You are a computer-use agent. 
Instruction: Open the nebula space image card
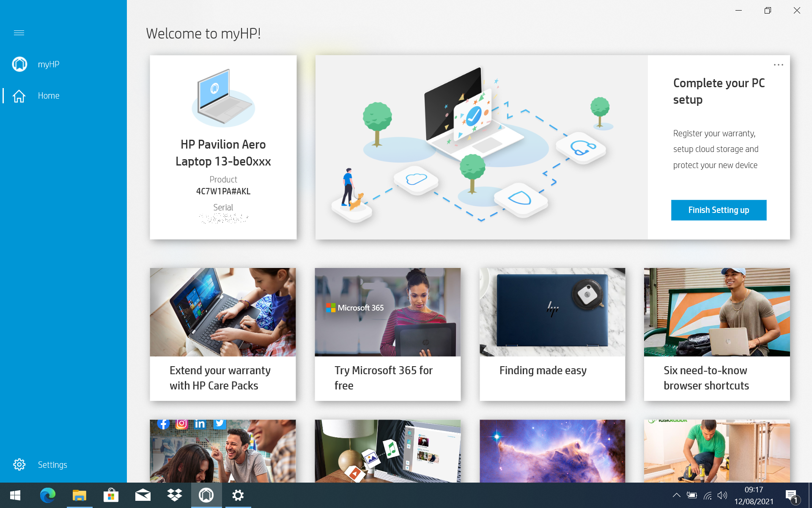552,451
